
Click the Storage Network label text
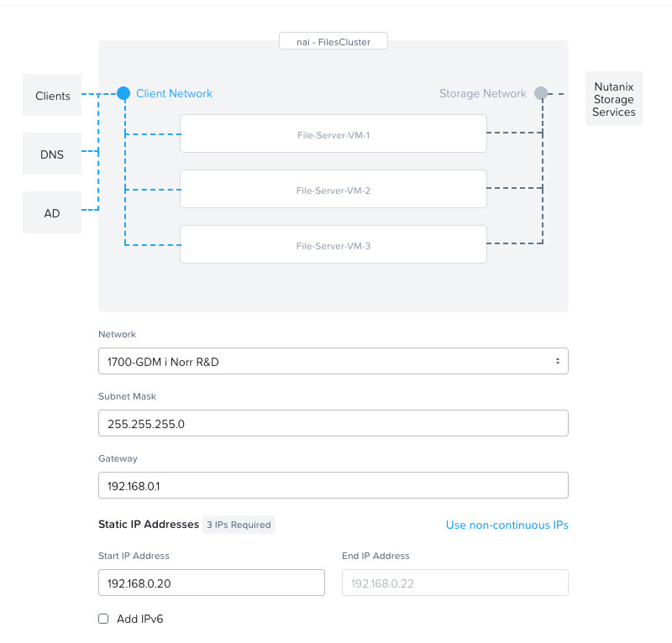(482, 93)
